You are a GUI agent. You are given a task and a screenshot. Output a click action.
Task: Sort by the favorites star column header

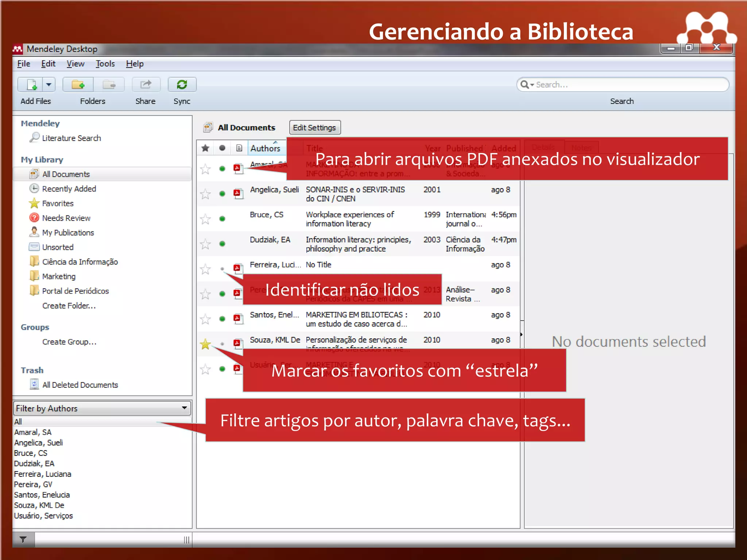pyautogui.click(x=205, y=148)
